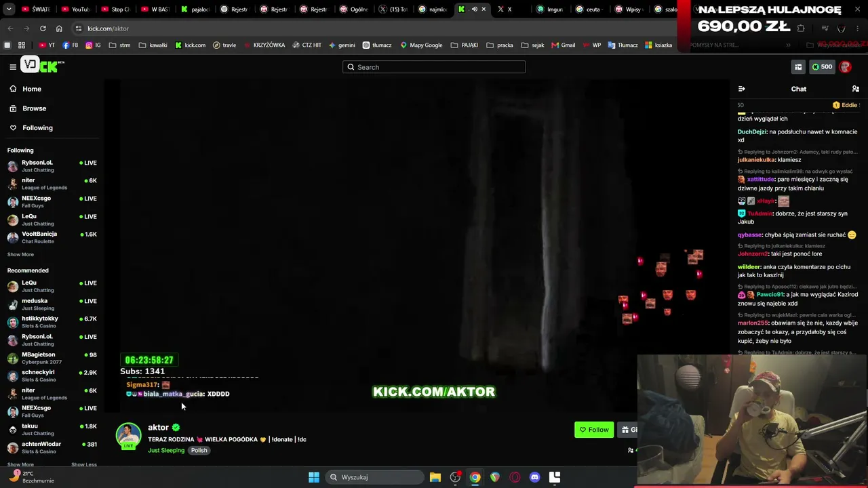This screenshot has height=488, width=868.
Task: Mute the current Kick tab audio
Action: 474,9
